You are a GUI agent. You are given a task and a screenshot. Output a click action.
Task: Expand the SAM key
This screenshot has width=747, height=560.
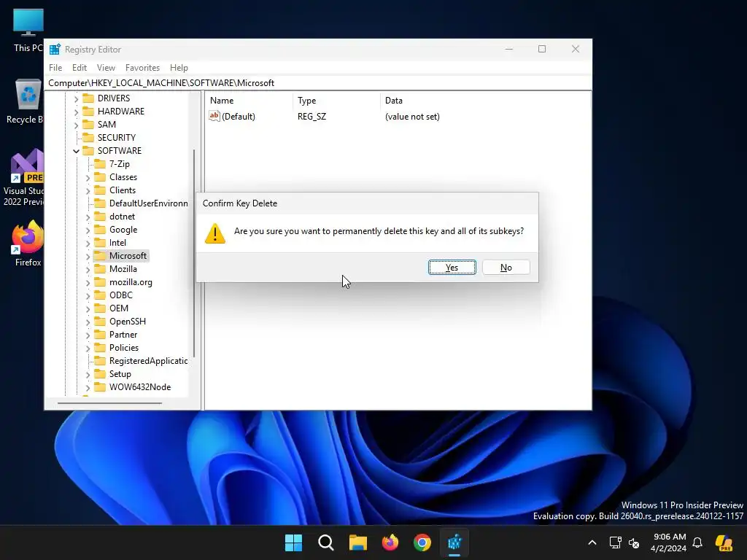[x=76, y=125]
